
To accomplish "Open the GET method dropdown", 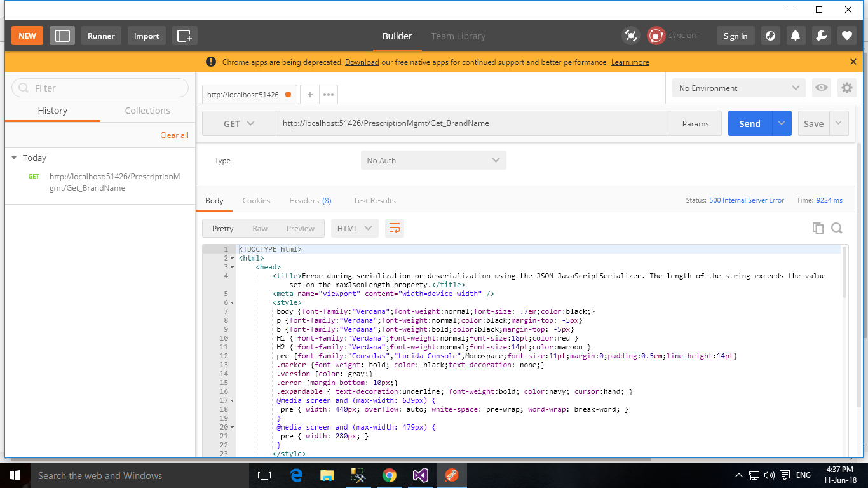I will click(x=239, y=124).
